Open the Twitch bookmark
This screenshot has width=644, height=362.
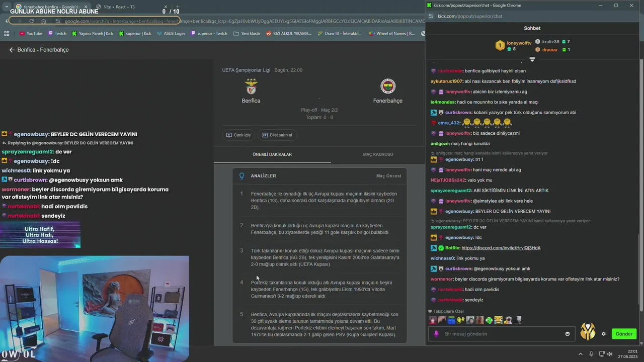point(57,33)
